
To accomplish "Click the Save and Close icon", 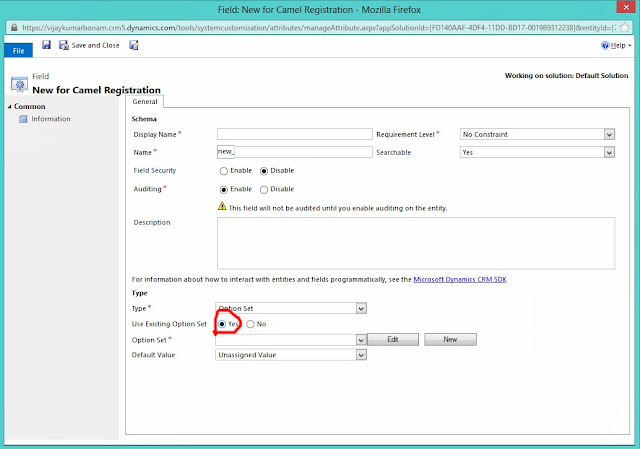I will point(64,45).
